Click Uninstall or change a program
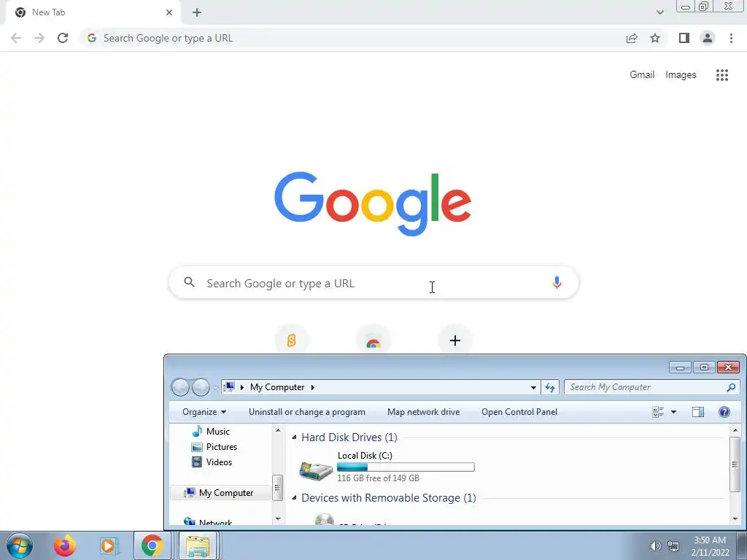Image resolution: width=747 pixels, height=560 pixels. point(307,412)
